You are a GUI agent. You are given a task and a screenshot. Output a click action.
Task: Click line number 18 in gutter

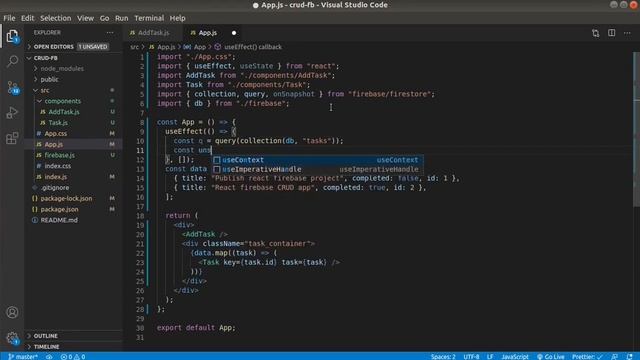pyautogui.click(x=140, y=216)
